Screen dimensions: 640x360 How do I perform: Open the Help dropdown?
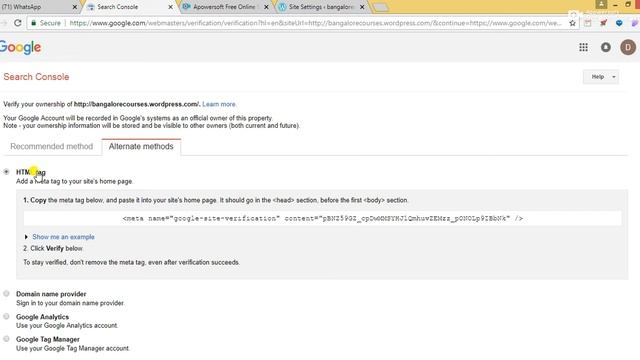(600, 77)
